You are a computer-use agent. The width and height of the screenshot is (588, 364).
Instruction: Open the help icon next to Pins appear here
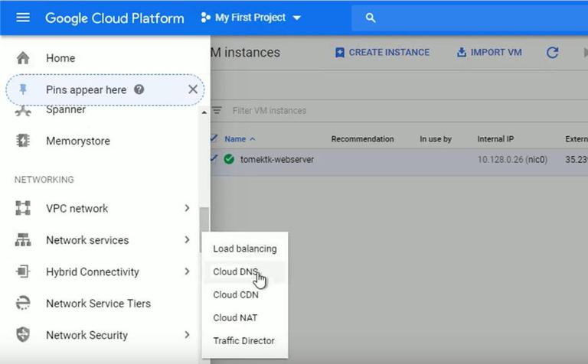139,89
